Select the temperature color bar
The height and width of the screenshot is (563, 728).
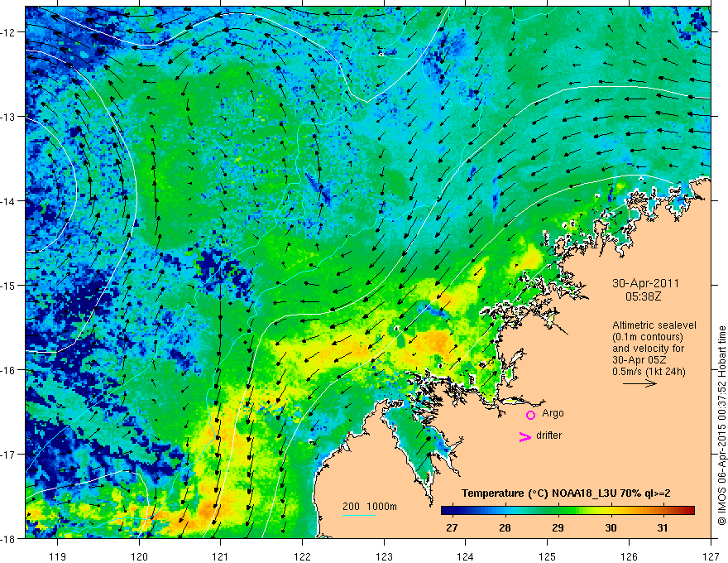click(568, 510)
